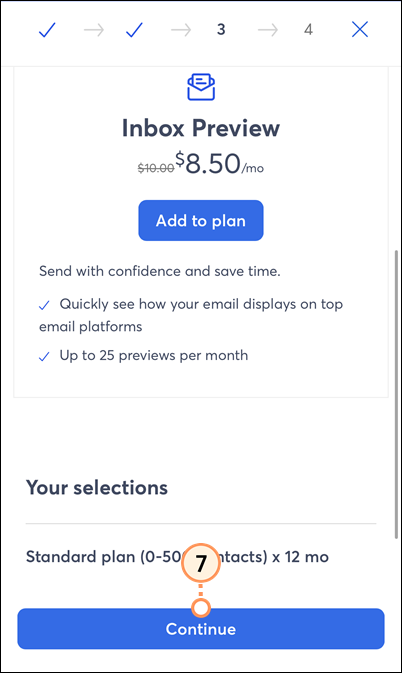Click the Inbox Preview envelope icon
The height and width of the screenshot is (673, 402).
coord(201,87)
